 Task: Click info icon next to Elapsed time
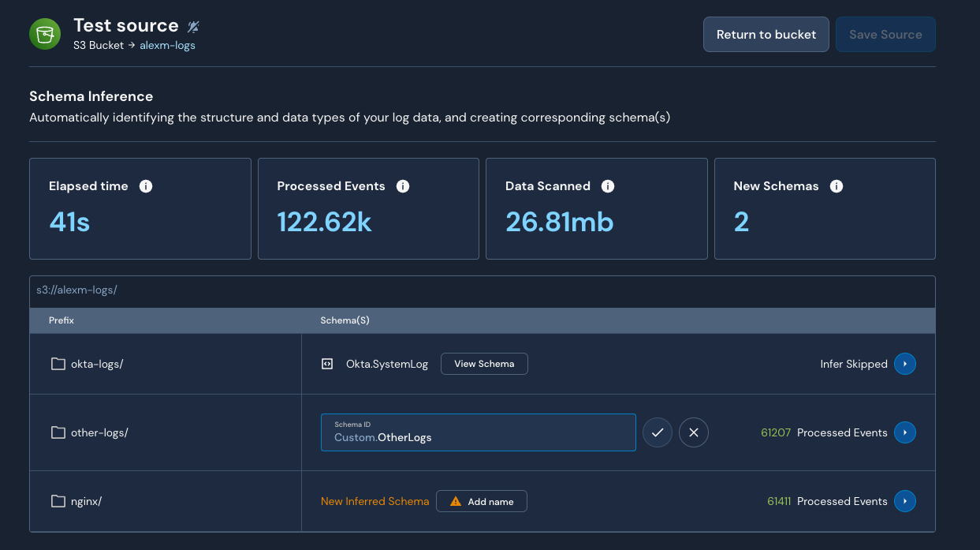click(146, 186)
